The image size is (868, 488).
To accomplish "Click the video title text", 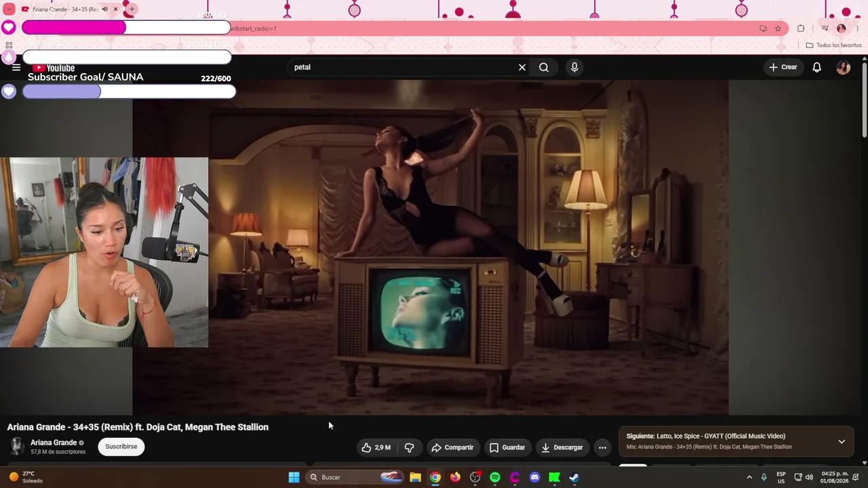I will pyautogui.click(x=138, y=427).
